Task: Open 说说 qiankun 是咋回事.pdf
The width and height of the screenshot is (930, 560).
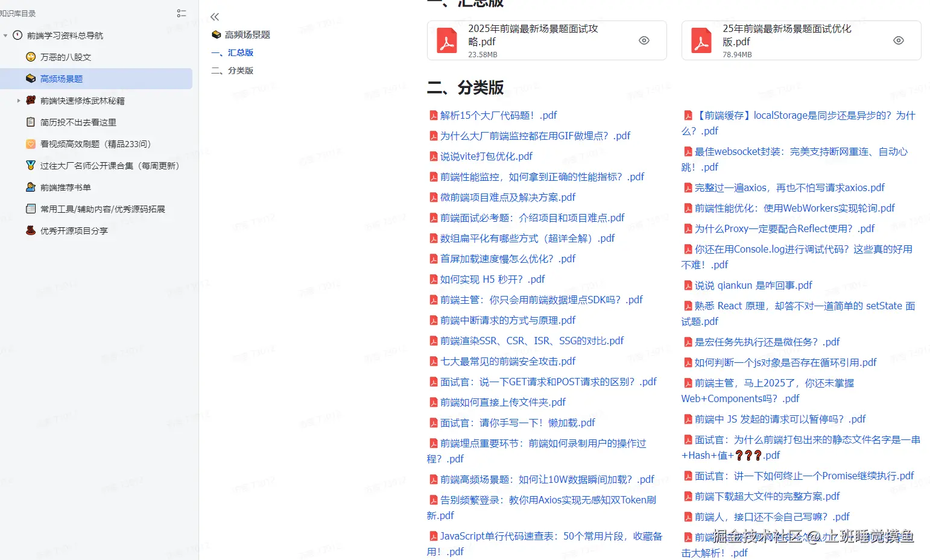Action: click(753, 285)
